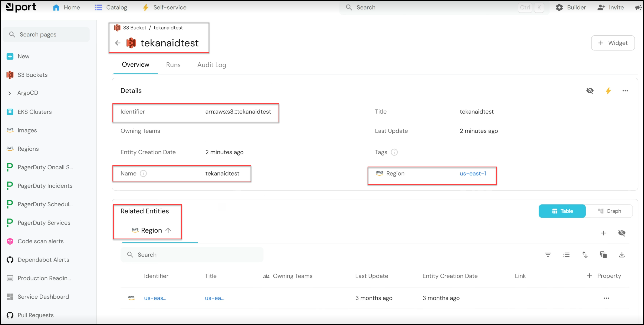The width and height of the screenshot is (644, 325).
Task: Click the Port logo
Action: [x=21, y=7]
